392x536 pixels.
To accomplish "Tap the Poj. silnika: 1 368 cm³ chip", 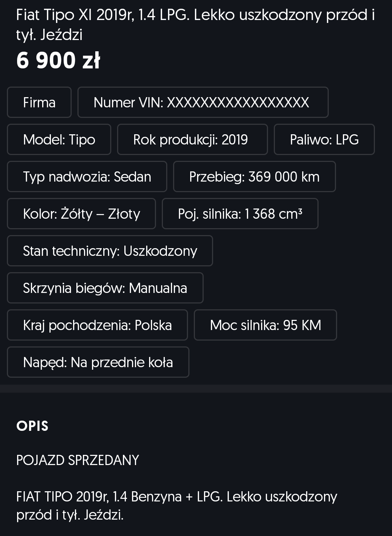I will 240,214.
